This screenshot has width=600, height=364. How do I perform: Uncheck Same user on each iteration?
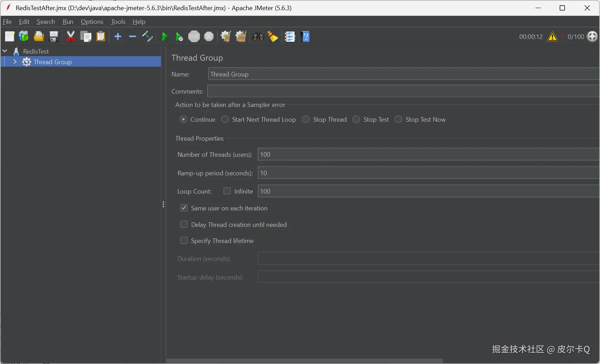tap(184, 208)
